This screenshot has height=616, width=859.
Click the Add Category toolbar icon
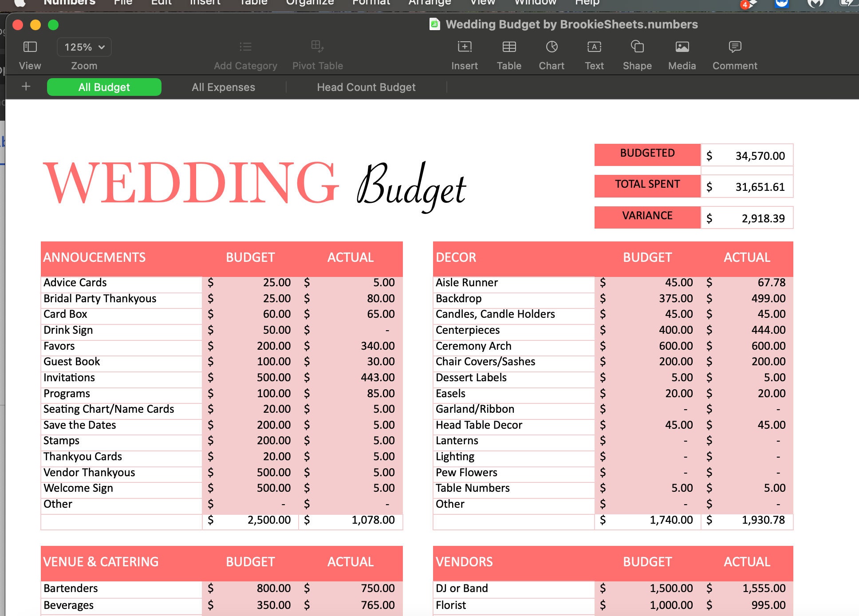click(245, 53)
